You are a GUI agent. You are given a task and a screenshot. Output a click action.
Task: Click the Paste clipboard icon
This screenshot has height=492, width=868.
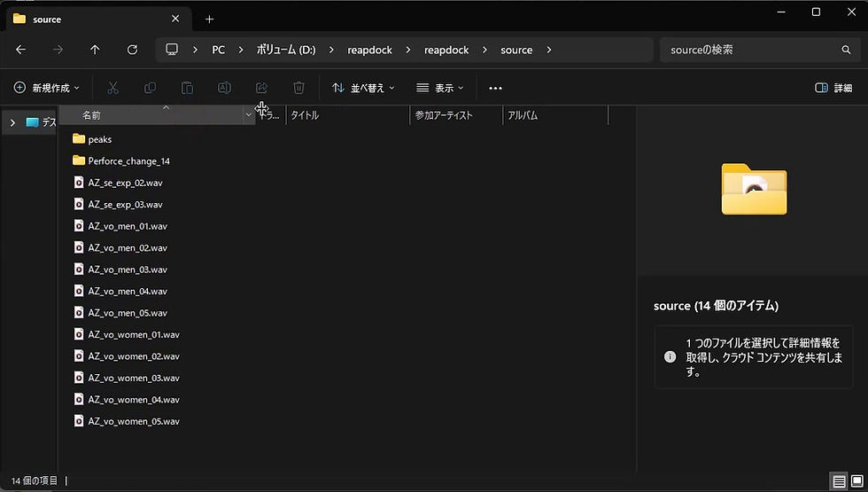[x=187, y=88]
